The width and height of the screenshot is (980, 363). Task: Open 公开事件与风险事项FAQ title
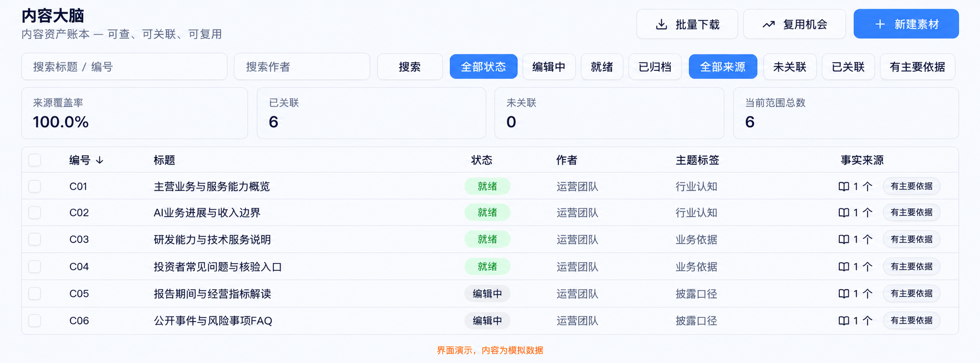pyautogui.click(x=213, y=321)
